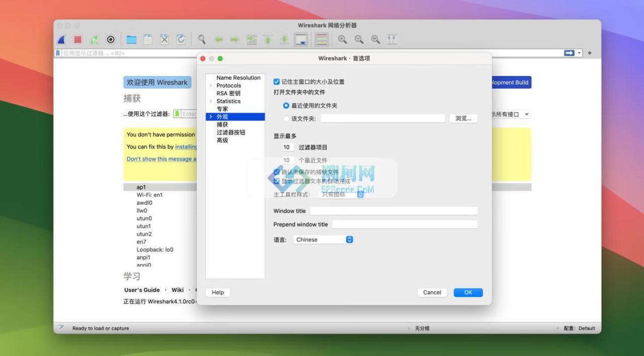This screenshot has height=356, width=644.
Task: Open User's Guide link in main window
Action: point(142,290)
